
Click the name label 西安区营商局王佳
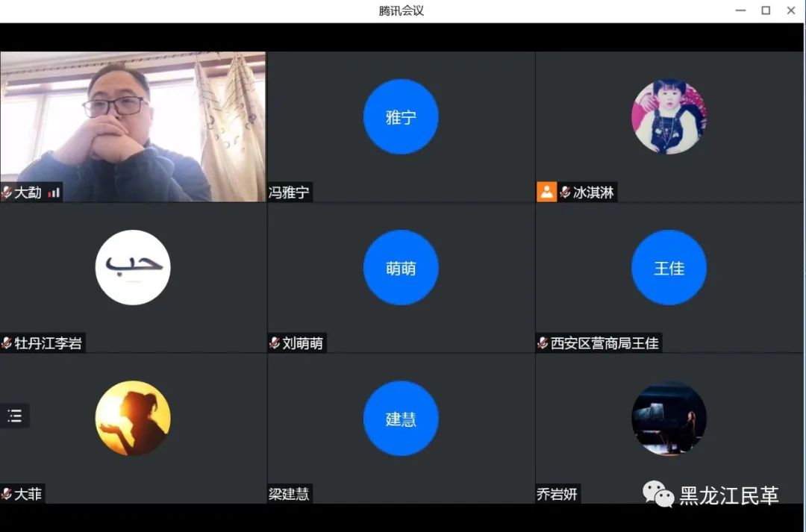click(604, 343)
